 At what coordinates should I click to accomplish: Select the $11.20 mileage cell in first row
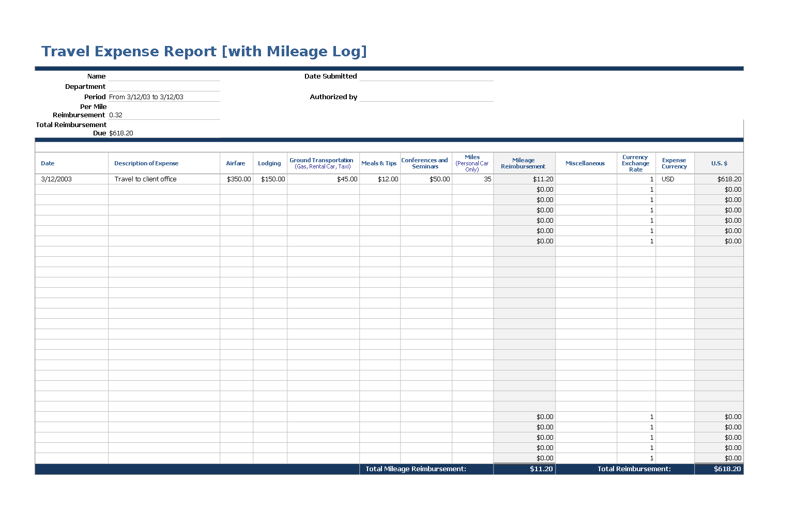click(525, 179)
